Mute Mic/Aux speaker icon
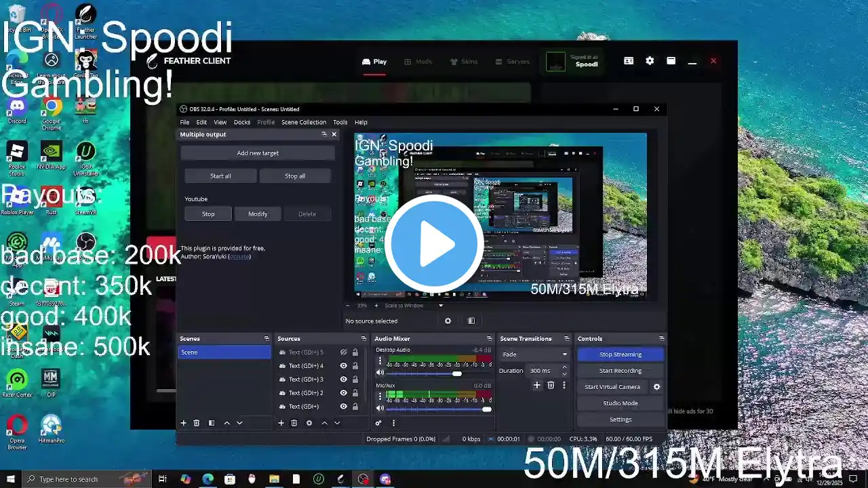Screen dimensions: 868x488 point(380,408)
